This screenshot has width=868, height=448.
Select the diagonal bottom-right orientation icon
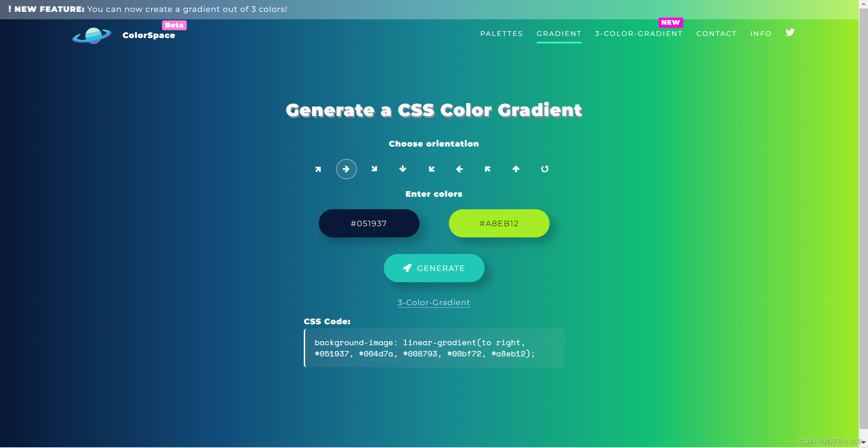coord(375,169)
